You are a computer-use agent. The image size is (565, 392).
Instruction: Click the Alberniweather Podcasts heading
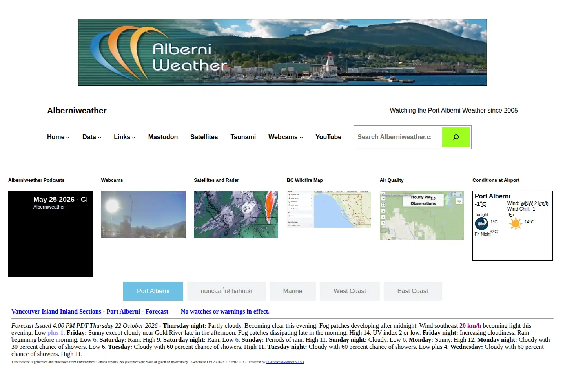pyautogui.click(x=36, y=180)
